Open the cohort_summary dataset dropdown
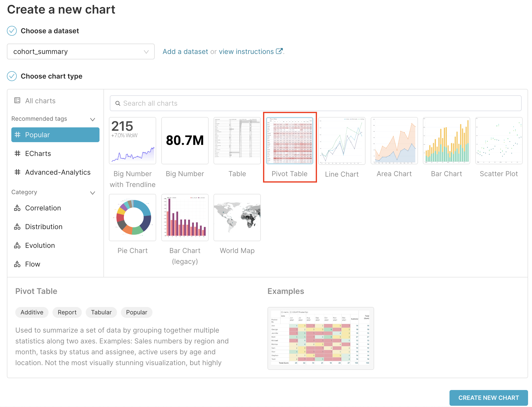The image size is (532, 407). (x=81, y=51)
